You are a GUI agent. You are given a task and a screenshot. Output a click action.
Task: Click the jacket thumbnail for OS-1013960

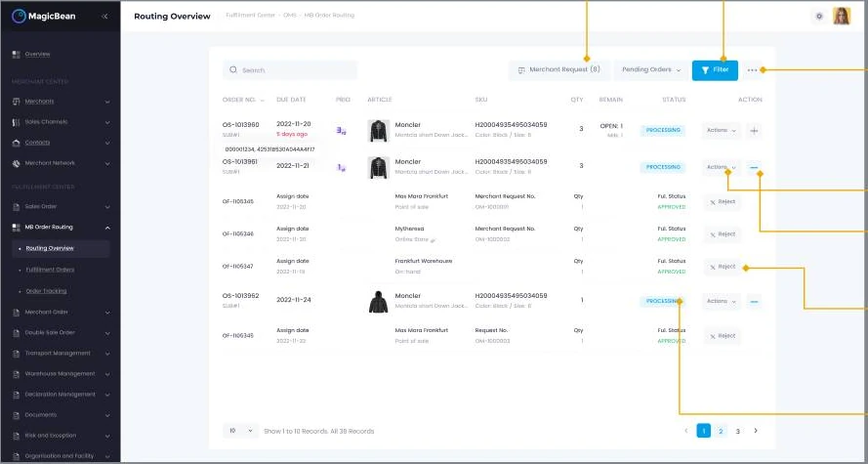pyautogui.click(x=379, y=131)
